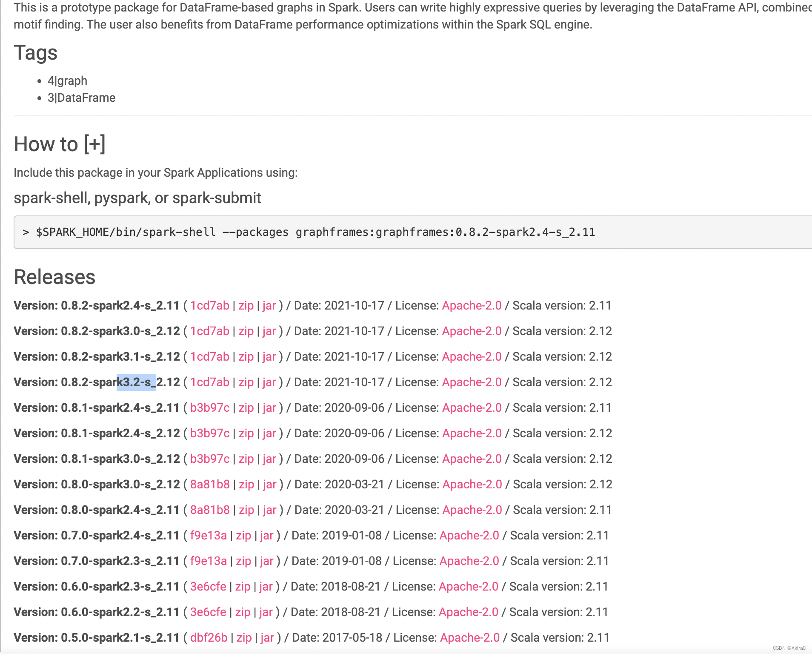Download zip for 0.8.1-spark2.4-s_2.12
The image size is (812, 654).
point(246,433)
